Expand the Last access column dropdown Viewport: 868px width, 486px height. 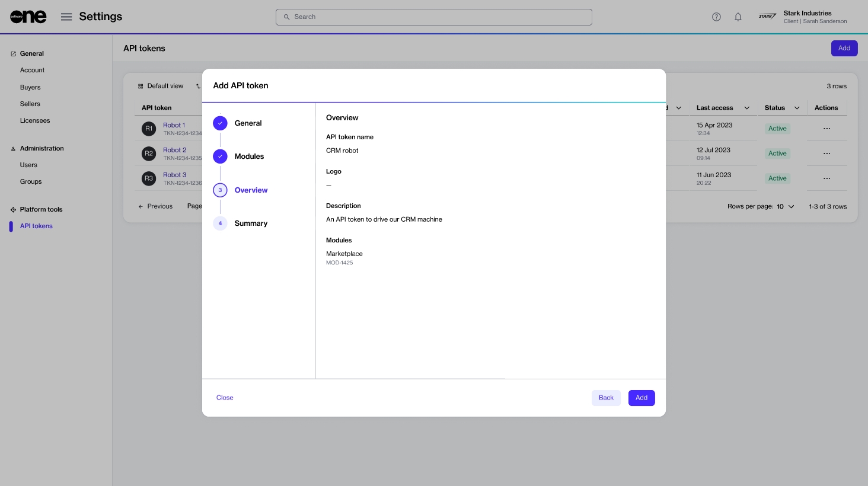click(x=746, y=108)
